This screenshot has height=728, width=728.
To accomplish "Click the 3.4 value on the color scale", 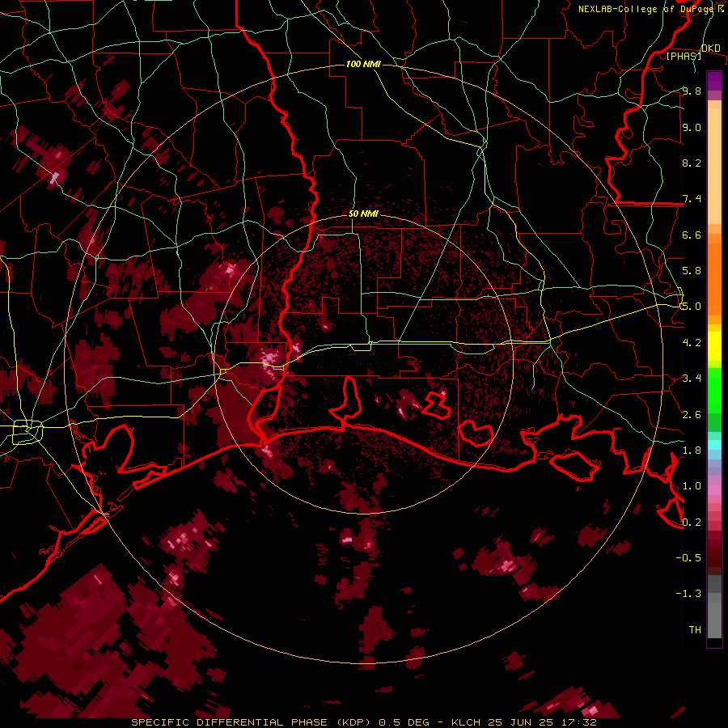I will point(692,379).
